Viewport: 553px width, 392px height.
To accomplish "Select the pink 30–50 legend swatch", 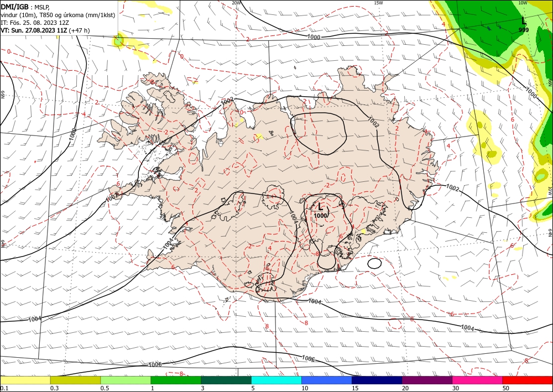I will pos(478,380).
